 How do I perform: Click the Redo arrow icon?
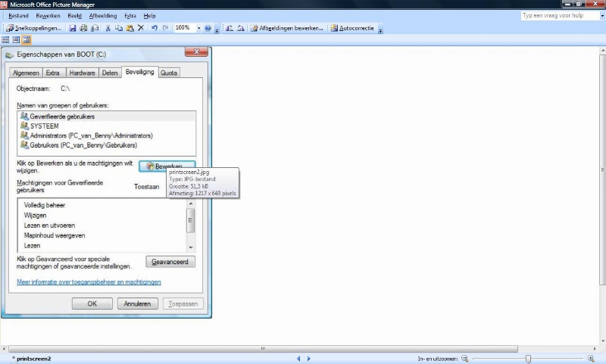tap(165, 28)
